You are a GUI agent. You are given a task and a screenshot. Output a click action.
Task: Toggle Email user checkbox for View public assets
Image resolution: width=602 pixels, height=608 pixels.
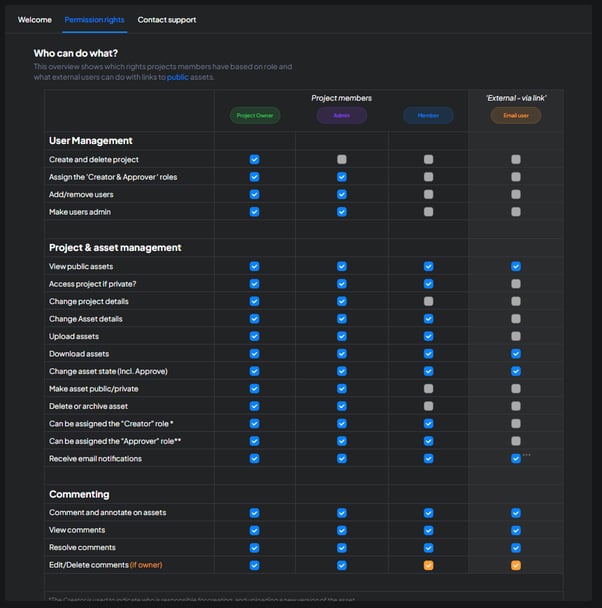[515, 266]
